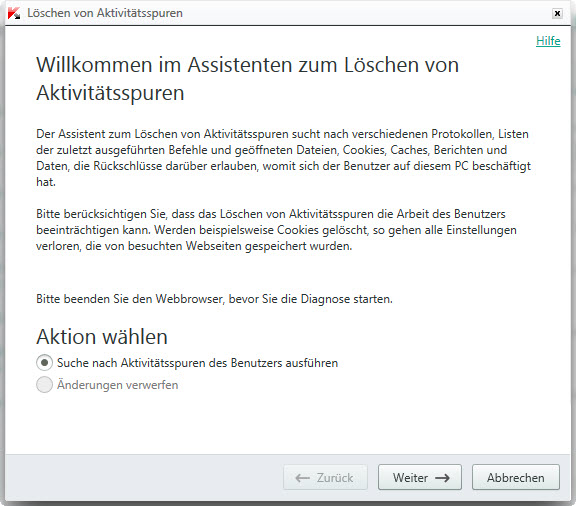Click the Kaspersky logo in the title bar
This screenshot has height=506, width=576.
[14, 13]
